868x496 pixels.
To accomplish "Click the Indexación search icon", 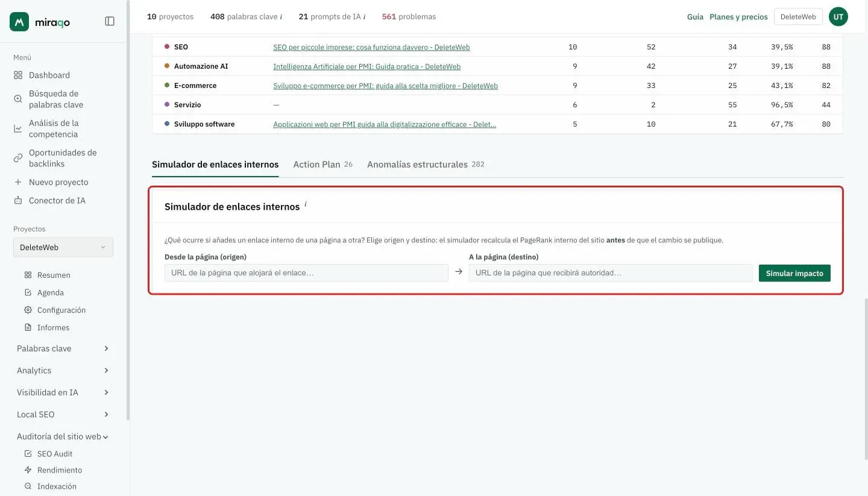I will pos(28,486).
